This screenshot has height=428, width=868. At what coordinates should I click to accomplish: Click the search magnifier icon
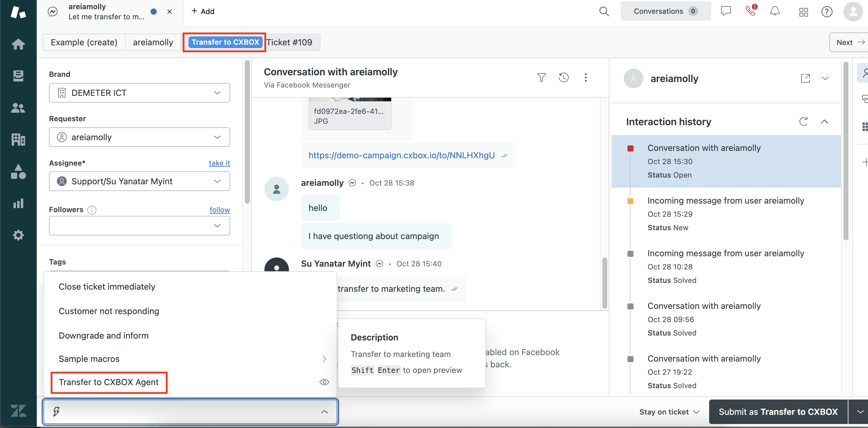(604, 11)
